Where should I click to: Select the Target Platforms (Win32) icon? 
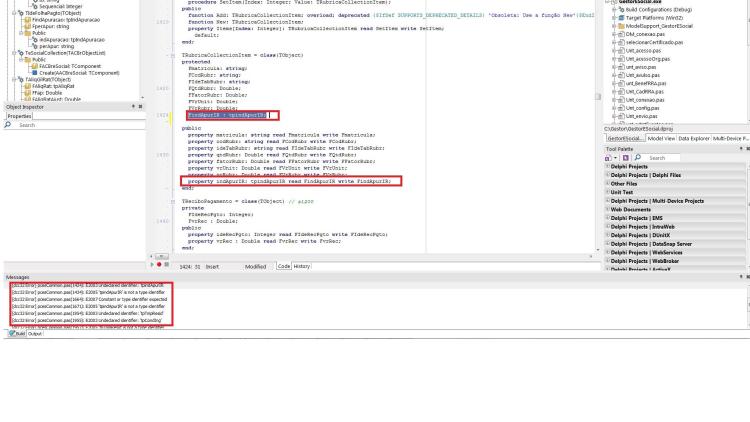(x=621, y=18)
